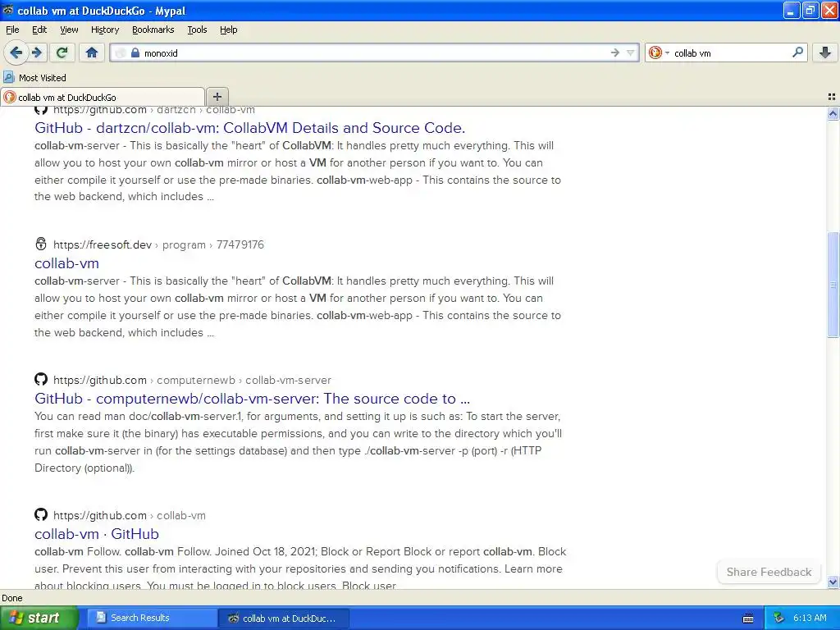This screenshot has width=840, height=630.
Task: Click GitHub favicon beside collab-vm result
Action: pos(41,515)
